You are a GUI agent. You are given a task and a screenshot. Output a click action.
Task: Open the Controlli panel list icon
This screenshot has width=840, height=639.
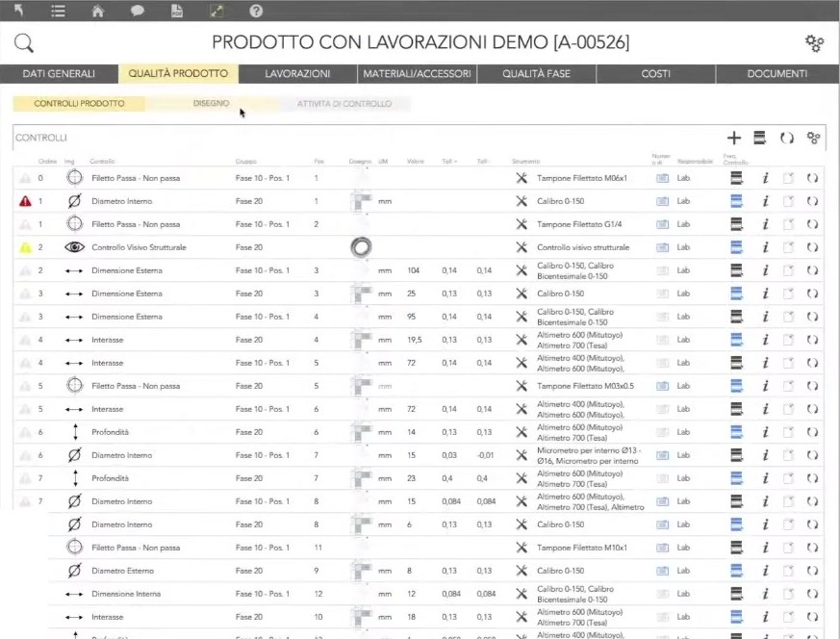pyautogui.click(x=759, y=139)
